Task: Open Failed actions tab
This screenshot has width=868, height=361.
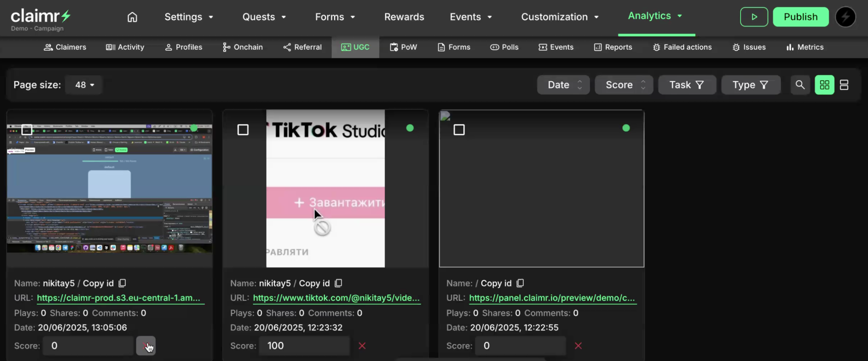Action: [682, 47]
